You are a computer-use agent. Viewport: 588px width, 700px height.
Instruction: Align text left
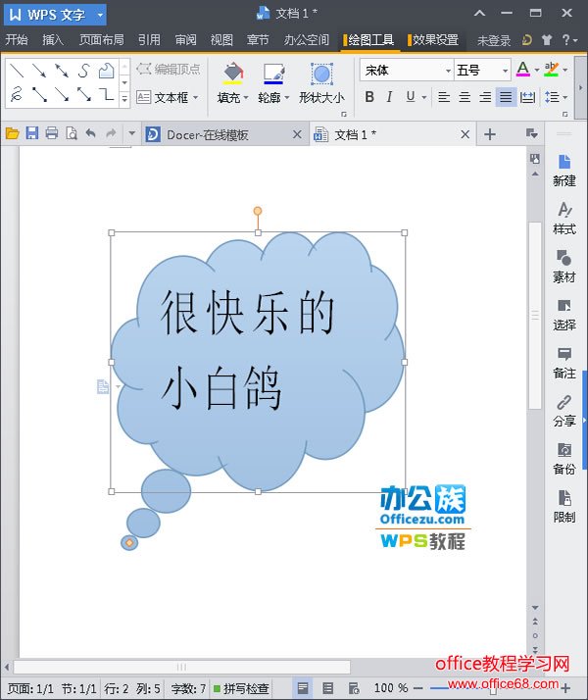click(x=444, y=97)
